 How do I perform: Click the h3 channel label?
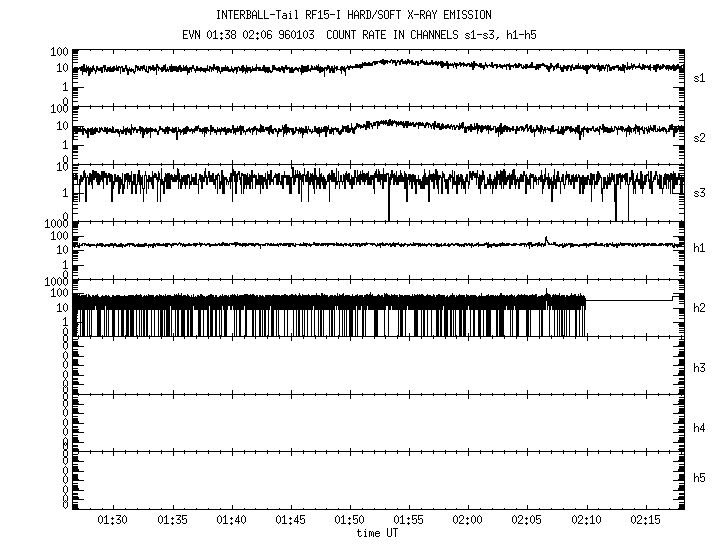pyautogui.click(x=700, y=366)
